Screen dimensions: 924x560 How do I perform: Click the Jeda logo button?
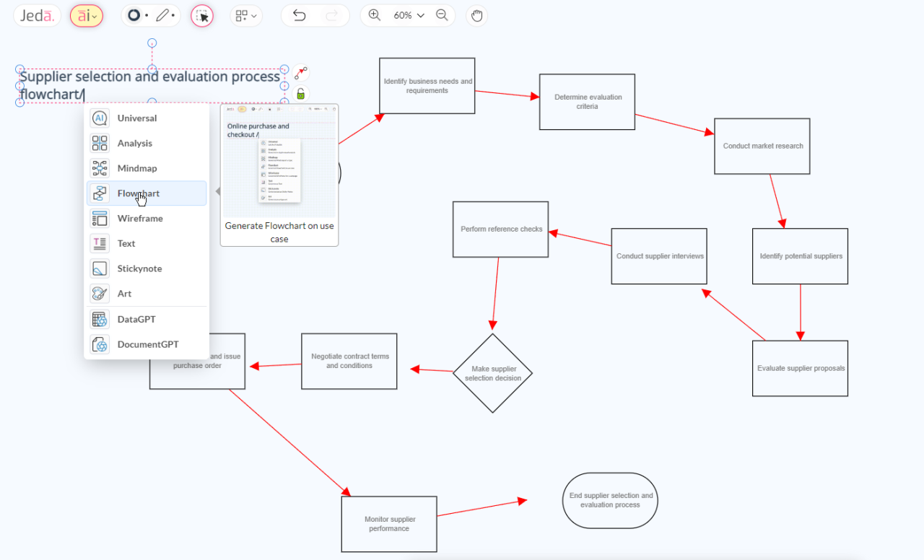[36, 14]
